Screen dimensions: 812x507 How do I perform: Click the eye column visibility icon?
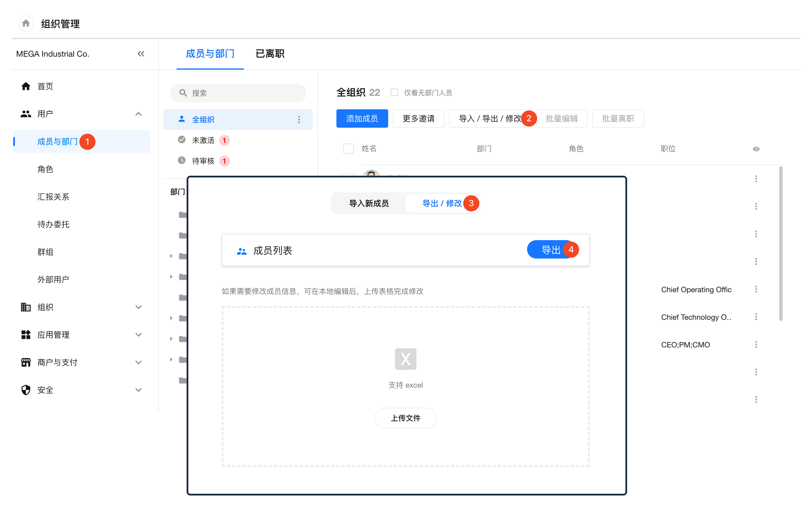756,149
